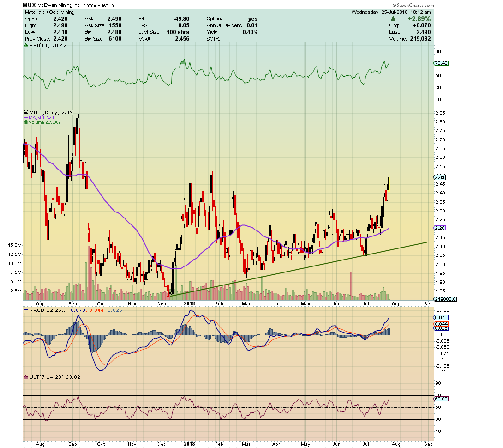This screenshot has width=503, height=448.
Task: Click the 2.49 last price tag
Action: pyautogui.click(x=439, y=177)
